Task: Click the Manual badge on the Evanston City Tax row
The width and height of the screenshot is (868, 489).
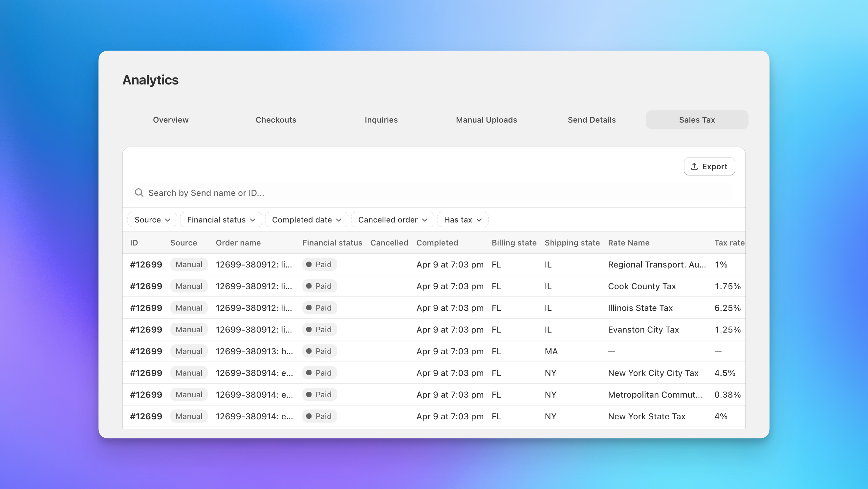Action: click(188, 330)
